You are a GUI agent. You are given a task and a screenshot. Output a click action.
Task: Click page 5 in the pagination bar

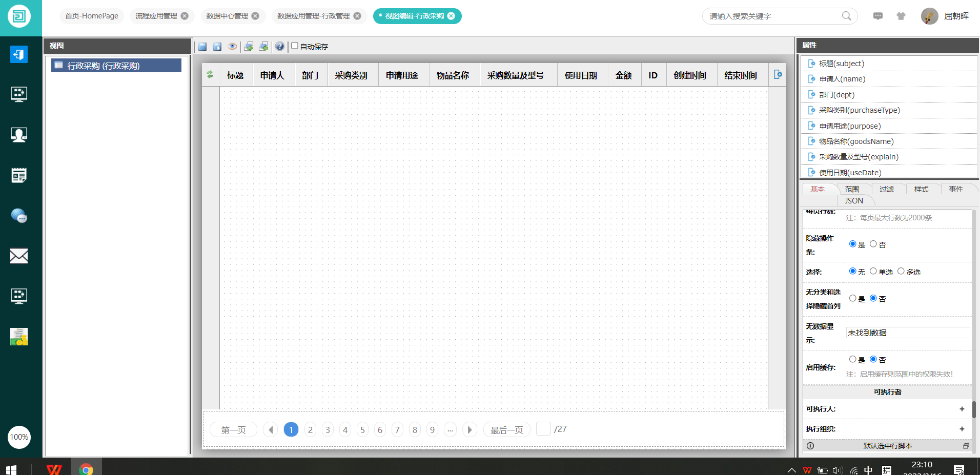(362, 430)
